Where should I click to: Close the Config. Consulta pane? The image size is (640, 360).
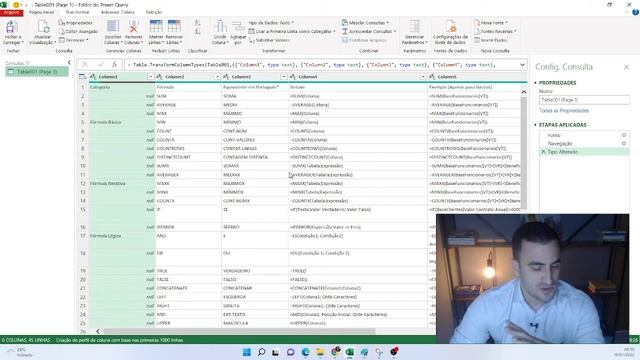tap(627, 67)
